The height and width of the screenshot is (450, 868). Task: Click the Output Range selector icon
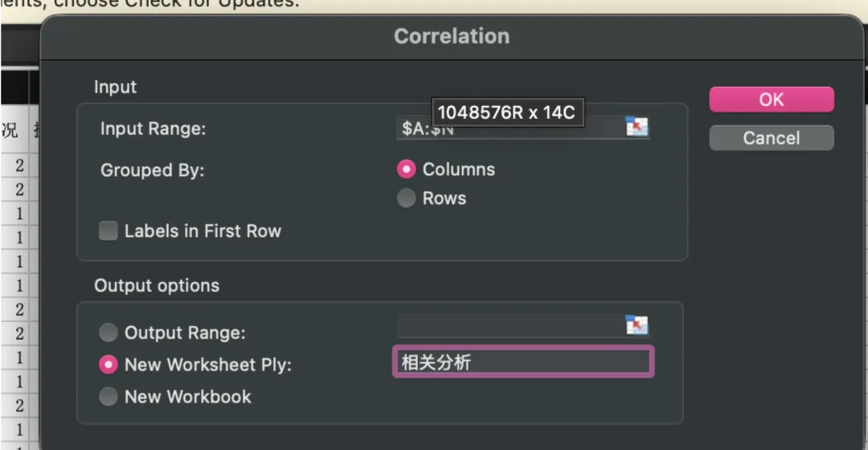[637, 325]
